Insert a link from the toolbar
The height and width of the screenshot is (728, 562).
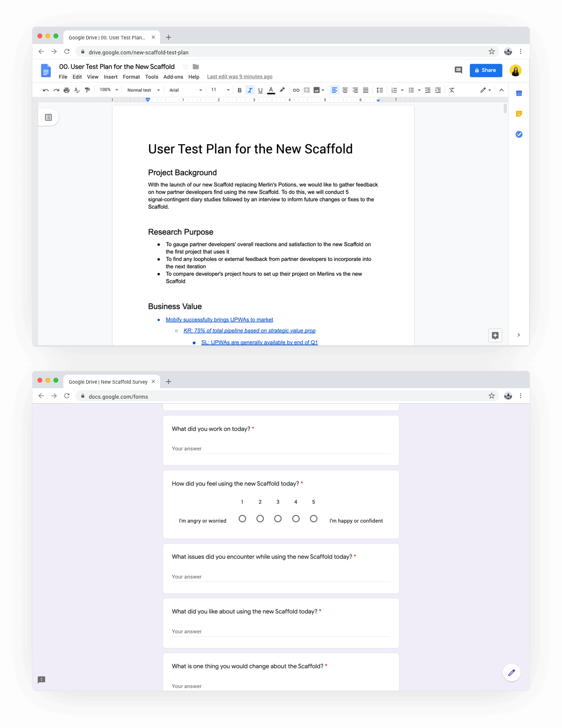click(296, 90)
